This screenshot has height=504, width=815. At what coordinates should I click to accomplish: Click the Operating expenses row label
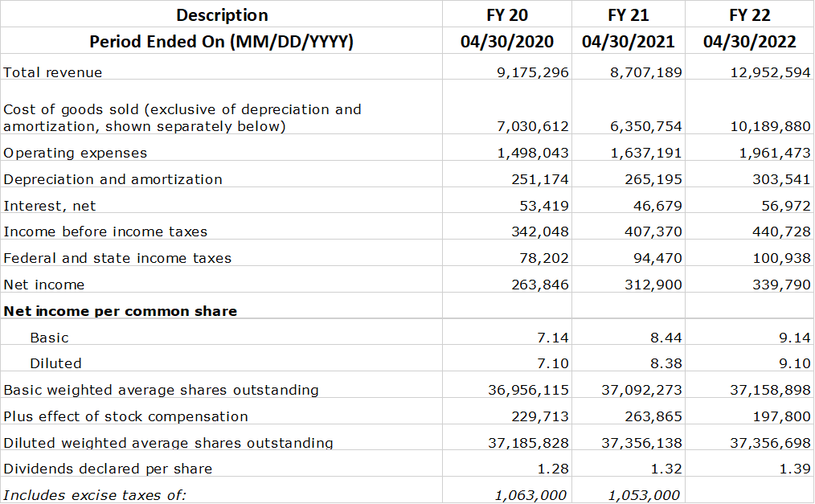[x=75, y=153]
